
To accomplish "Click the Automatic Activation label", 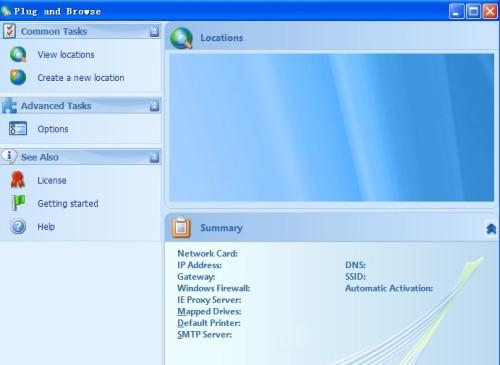I will pos(389,288).
